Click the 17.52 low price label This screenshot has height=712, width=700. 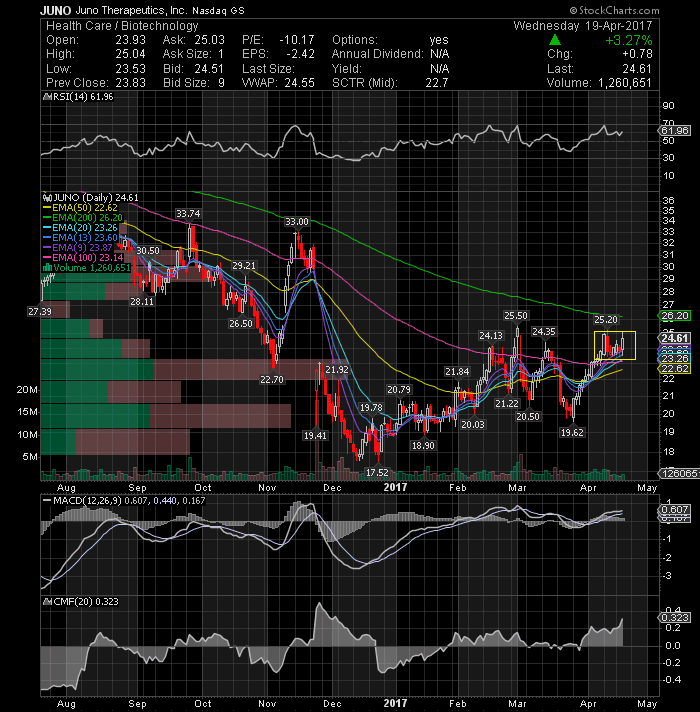click(x=377, y=473)
